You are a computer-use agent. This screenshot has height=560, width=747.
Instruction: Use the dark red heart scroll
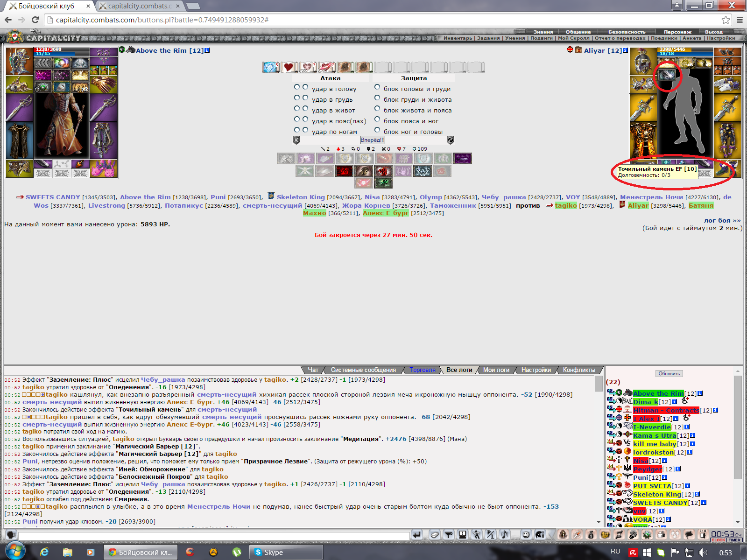[x=289, y=67]
